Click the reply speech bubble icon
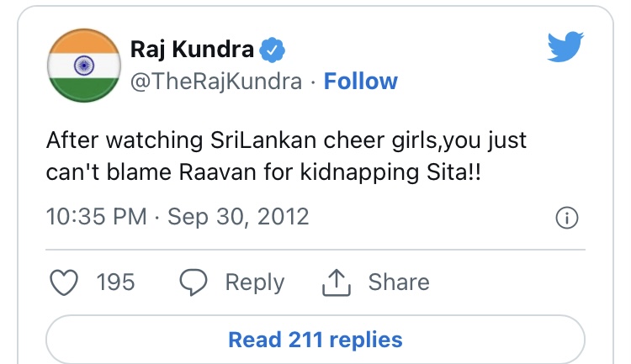631x364 pixels. (194, 282)
